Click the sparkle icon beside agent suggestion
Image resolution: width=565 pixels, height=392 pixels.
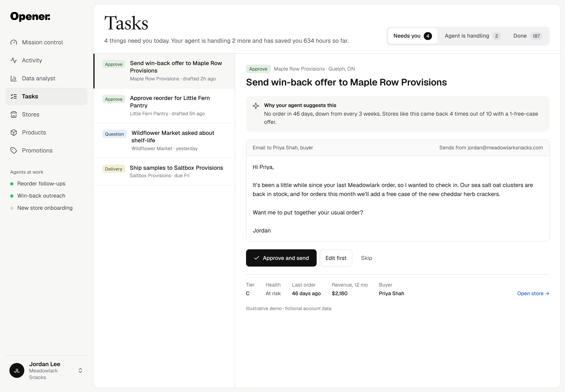coord(256,106)
